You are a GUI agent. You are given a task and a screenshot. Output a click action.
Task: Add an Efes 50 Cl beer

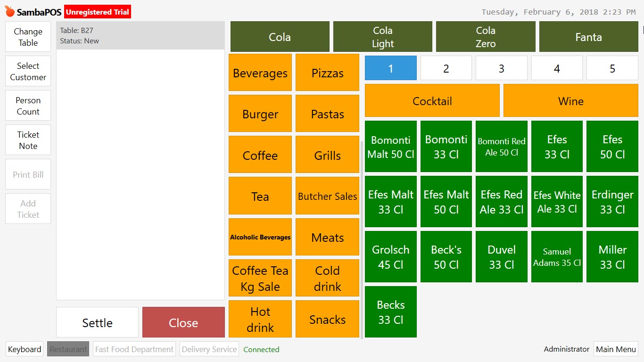[612, 146]
